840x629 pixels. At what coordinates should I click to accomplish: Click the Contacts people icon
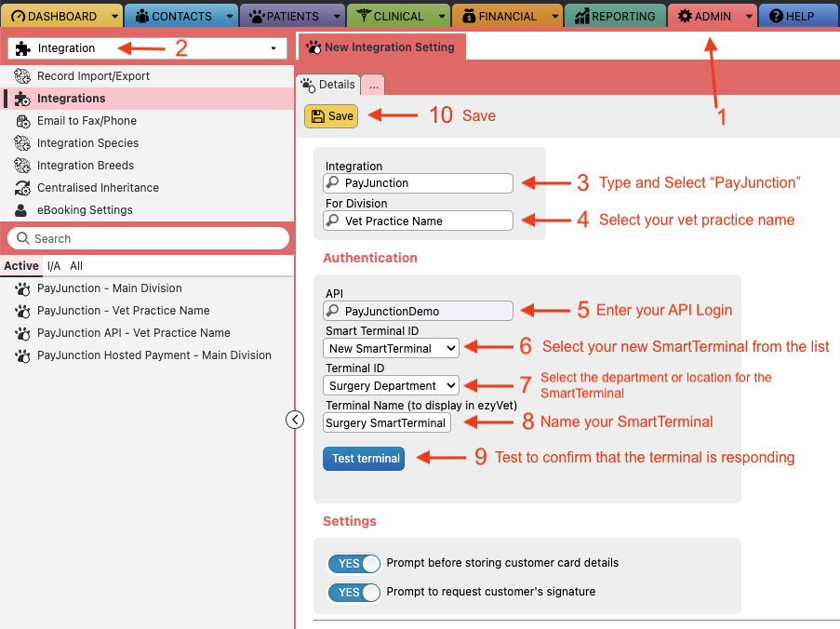pyautogui.click(x=142, y=16)
